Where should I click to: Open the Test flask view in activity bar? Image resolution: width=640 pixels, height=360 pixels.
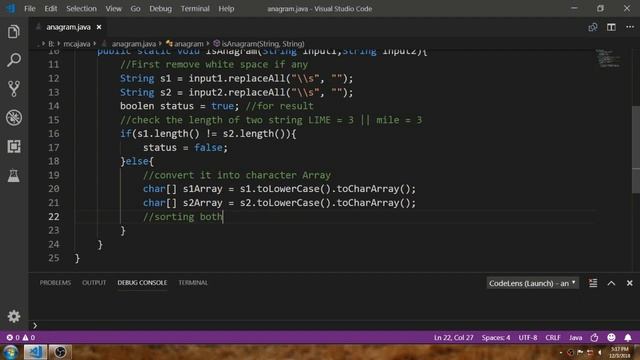(x=13, y=176)
